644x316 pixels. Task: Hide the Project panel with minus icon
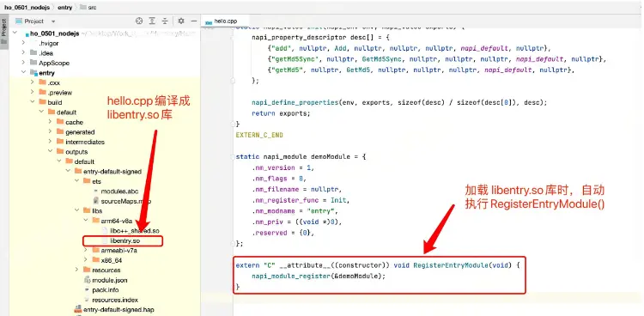[194, 21]
